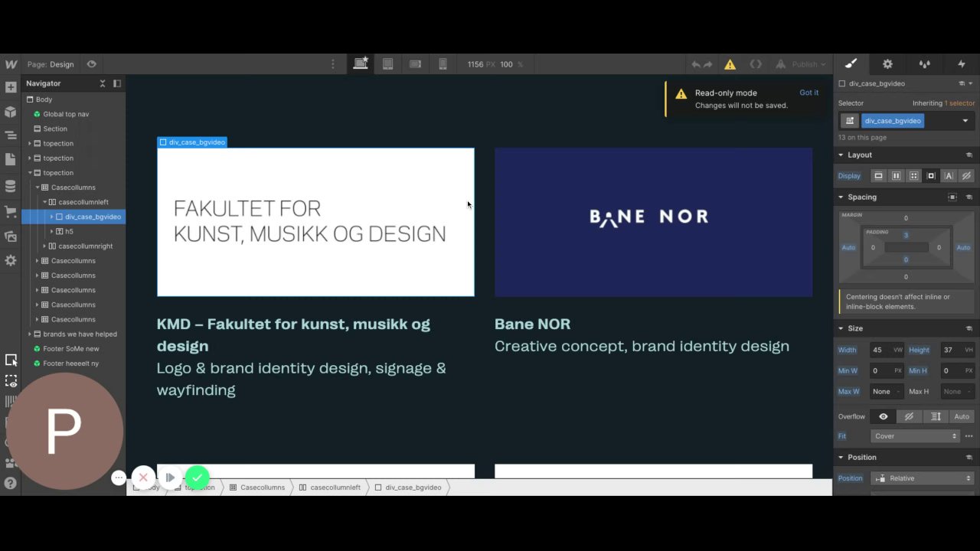980x551 pixels.
Task: Collapse the Size section
Action: [841, 328]
